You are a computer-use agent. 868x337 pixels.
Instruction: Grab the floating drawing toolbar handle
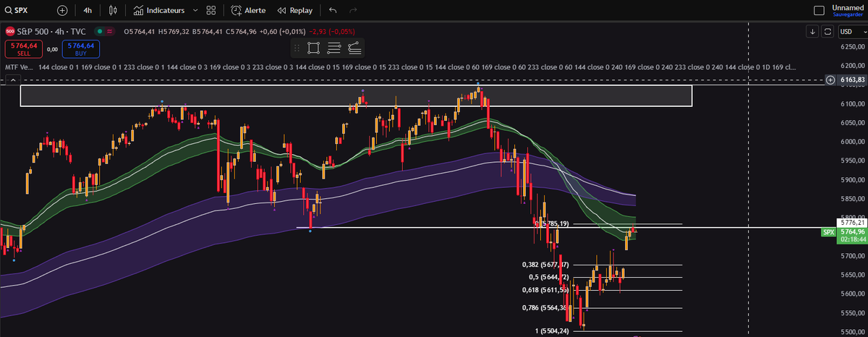coord(298,48)
